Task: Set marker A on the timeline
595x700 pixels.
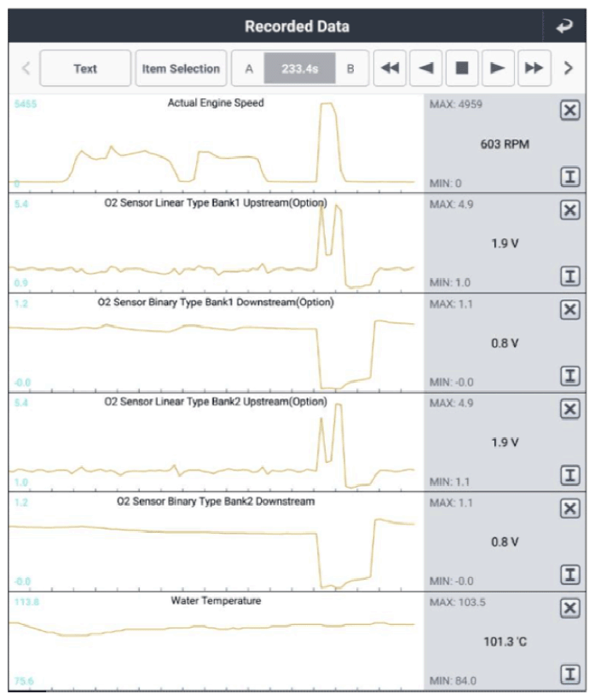Action: click(x=249, y=69)
